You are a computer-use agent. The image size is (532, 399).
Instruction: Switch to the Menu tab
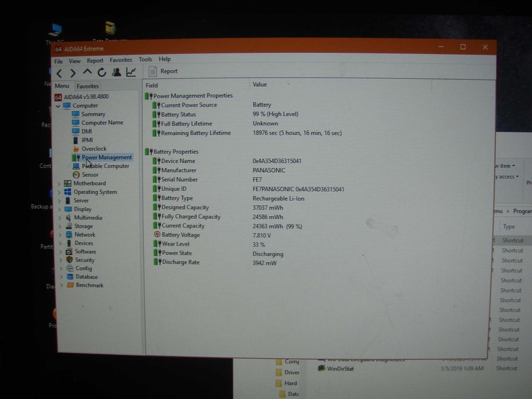62,86
